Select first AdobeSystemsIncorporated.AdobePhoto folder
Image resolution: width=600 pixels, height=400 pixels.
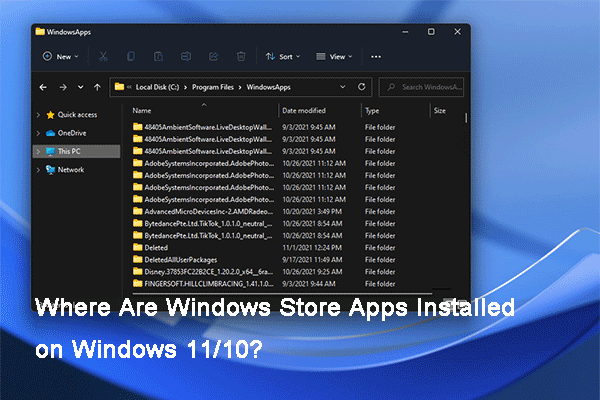coord(209,163)
